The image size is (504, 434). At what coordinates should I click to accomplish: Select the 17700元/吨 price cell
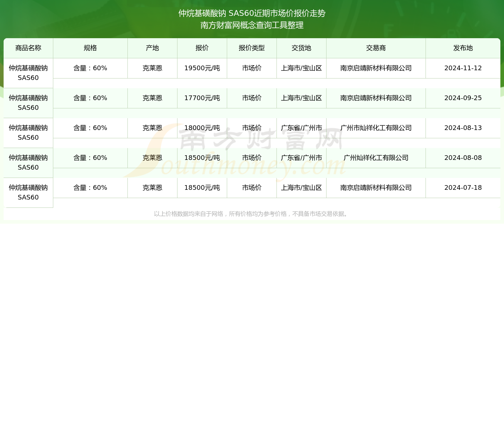pos(202,98)
